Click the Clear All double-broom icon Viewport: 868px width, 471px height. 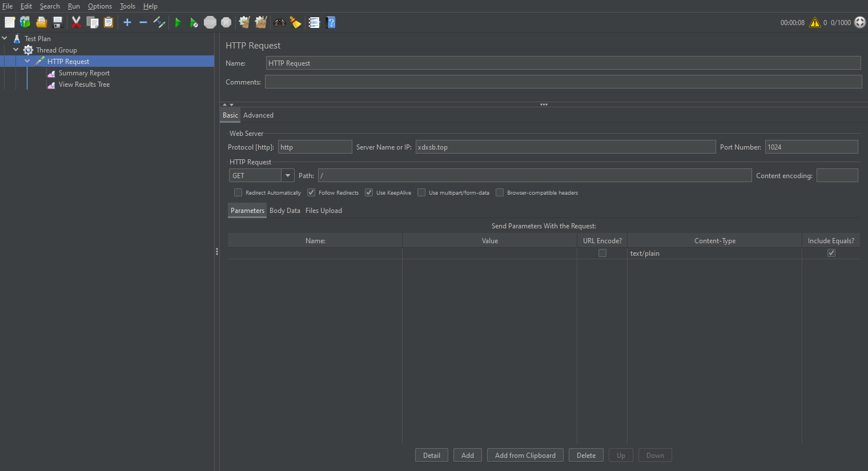[261, 23]
